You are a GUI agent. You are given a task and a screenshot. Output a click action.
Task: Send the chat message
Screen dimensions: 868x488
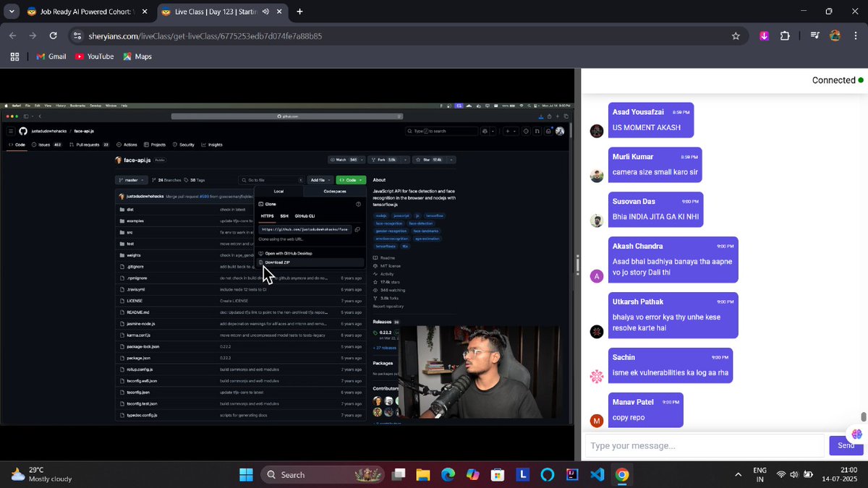point(846,445)
